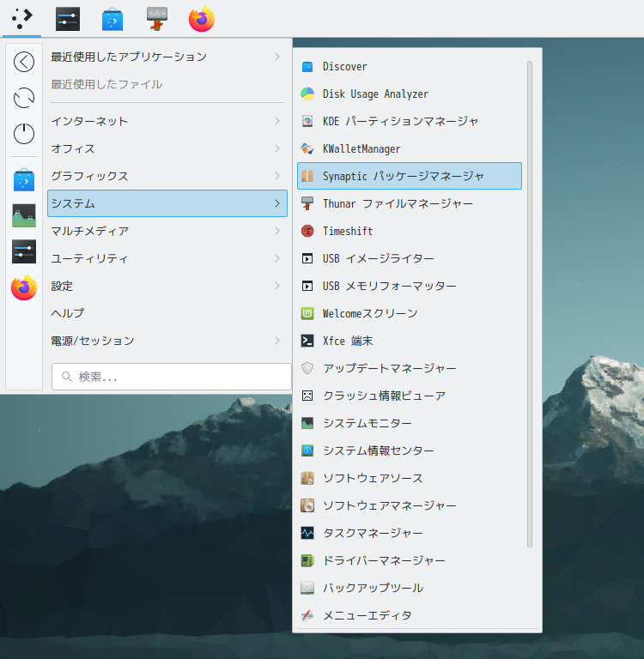Click the Timeshift red icon
The image size is (644, 659).
click(307, 231)
